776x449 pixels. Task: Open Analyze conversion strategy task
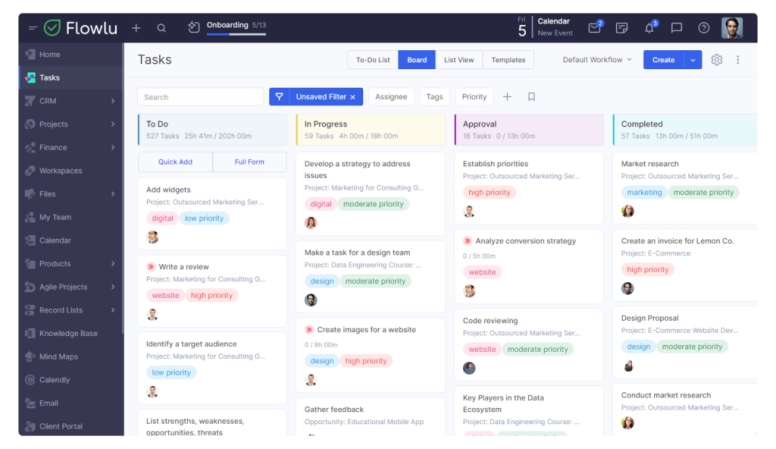[x=529, y=267]
